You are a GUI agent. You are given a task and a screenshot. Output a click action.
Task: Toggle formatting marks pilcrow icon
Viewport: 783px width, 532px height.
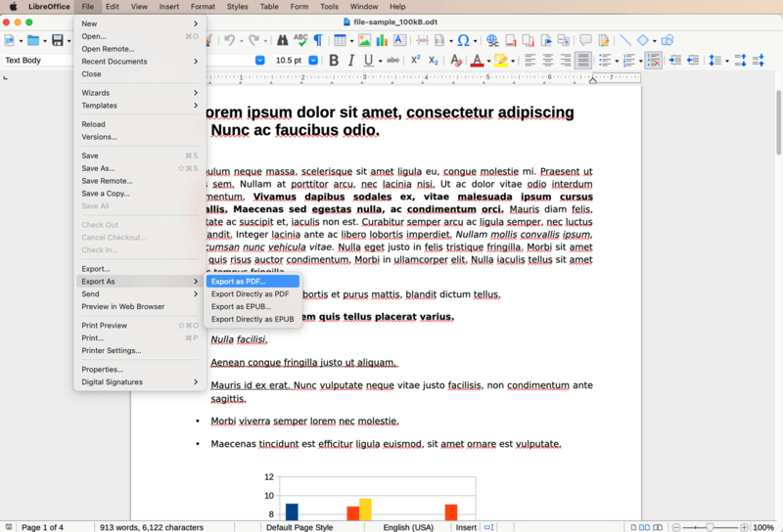(320, 40)
